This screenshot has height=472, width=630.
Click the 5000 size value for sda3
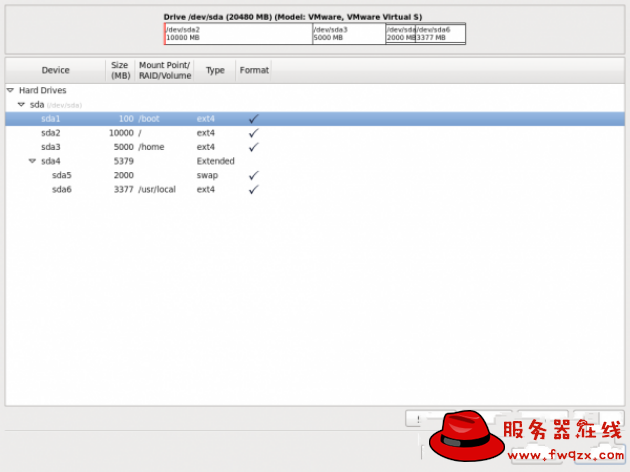click(123, 147)
